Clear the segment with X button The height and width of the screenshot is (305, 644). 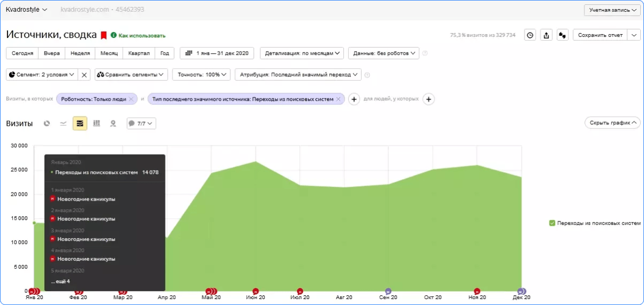[84, 75]
